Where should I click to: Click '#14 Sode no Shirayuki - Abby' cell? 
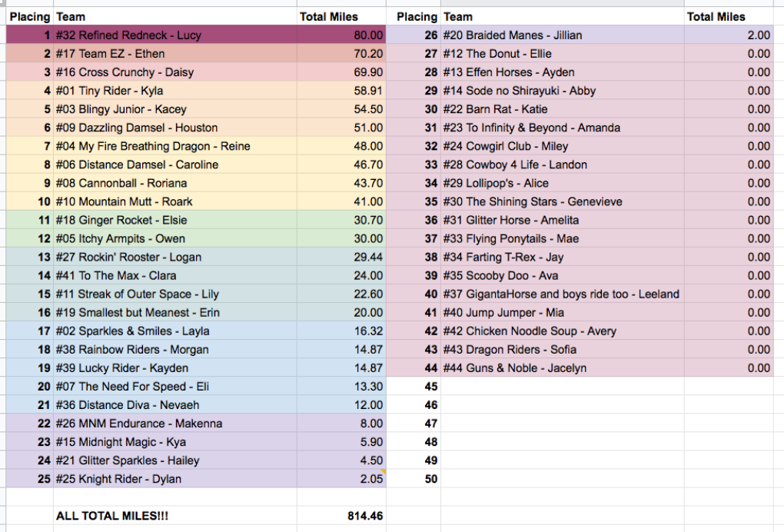(563, 91)
